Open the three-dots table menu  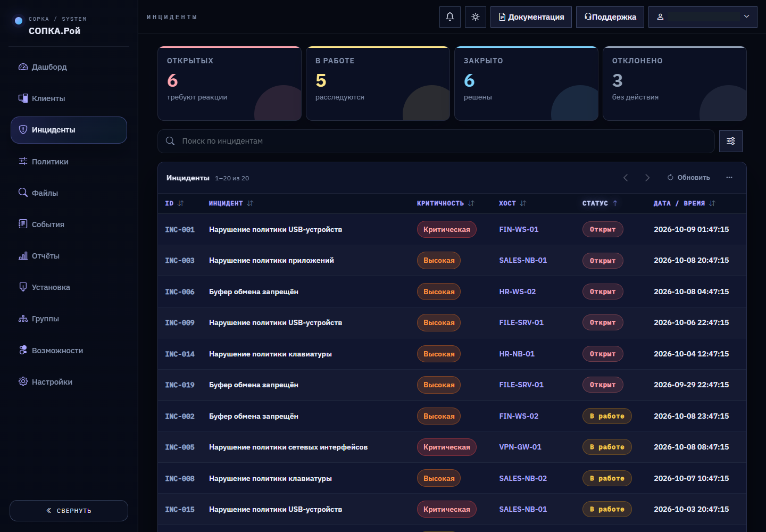click(x=729, y=178)
